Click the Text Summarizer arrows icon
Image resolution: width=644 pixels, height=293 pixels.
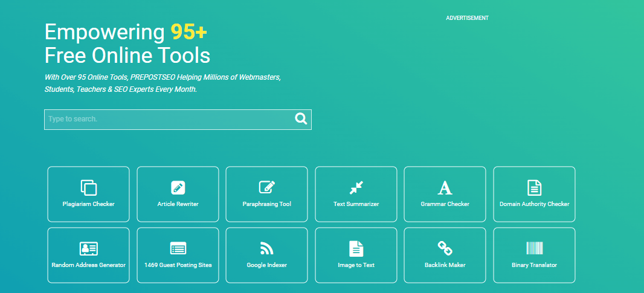(x=356, y=187)
